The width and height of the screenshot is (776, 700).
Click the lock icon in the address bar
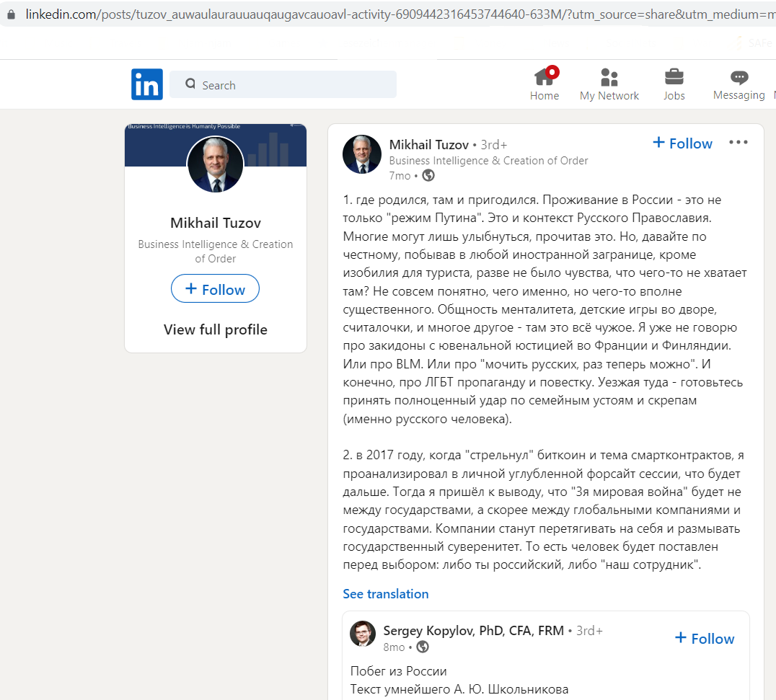[11, 14]
